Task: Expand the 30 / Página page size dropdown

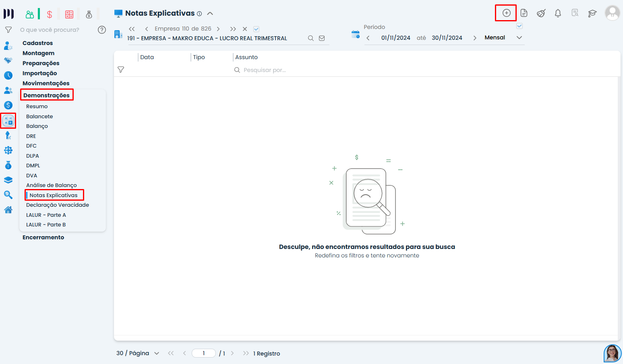Action: pos(138,353)
